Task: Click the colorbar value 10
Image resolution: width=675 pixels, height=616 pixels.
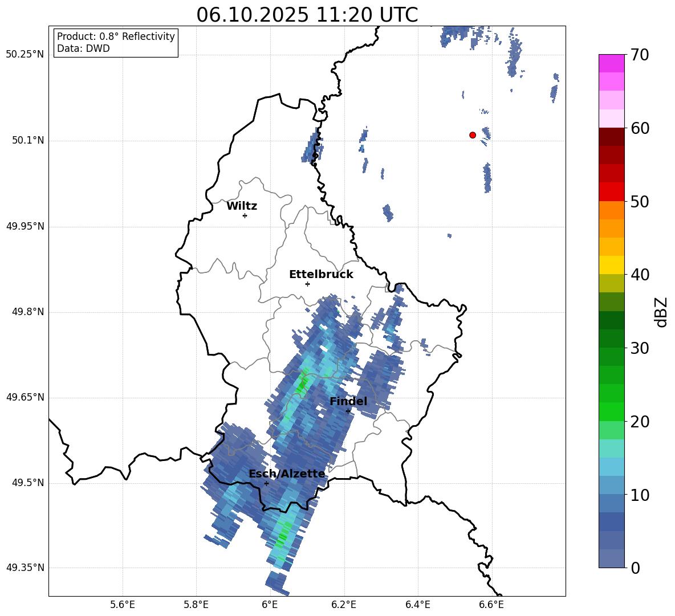Action: click(640, 495)
